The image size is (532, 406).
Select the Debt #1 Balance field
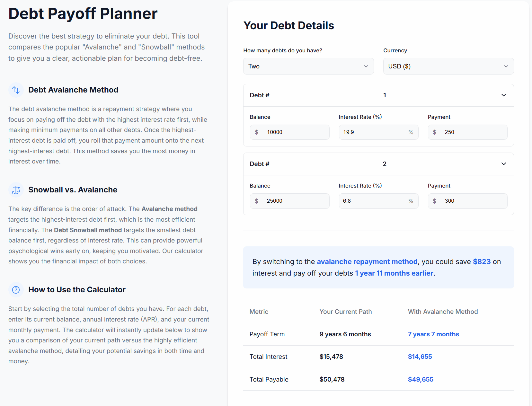(x=289, y=132)
